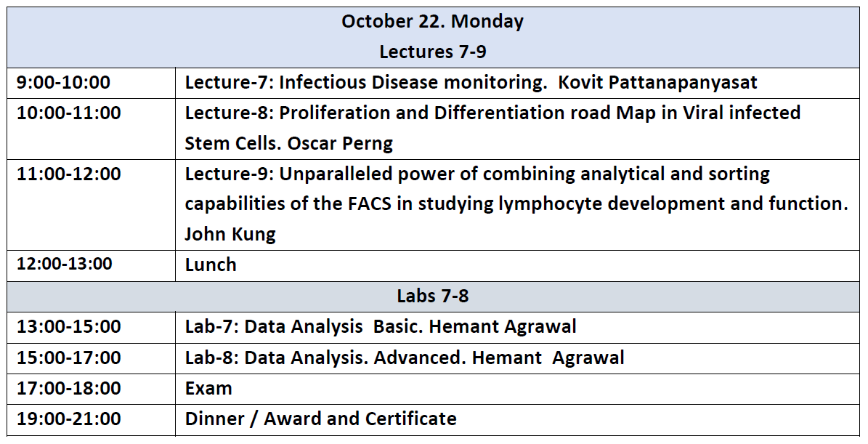Select the Lectures 7-9 section heading
This screenshot has height=444, width=868.
pos(432,52)
